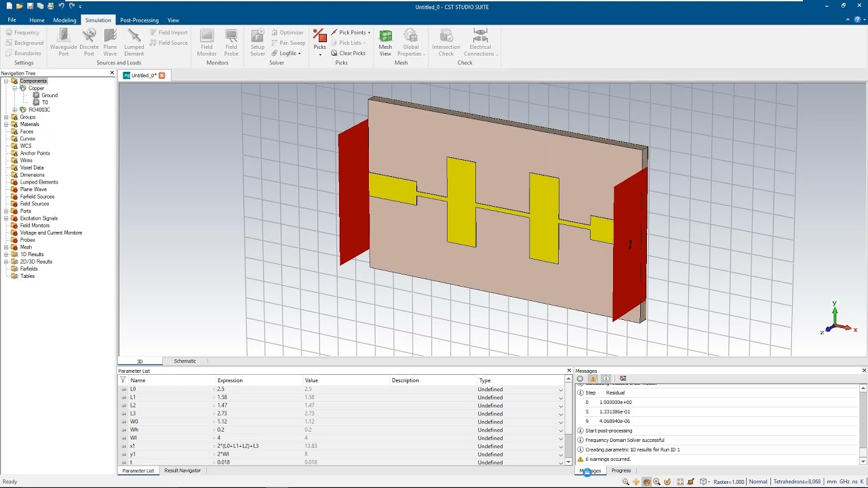This screenshot has width=868, height=488.
Task: Click Reset View icon in status bar
Action: tap(680, 482)
